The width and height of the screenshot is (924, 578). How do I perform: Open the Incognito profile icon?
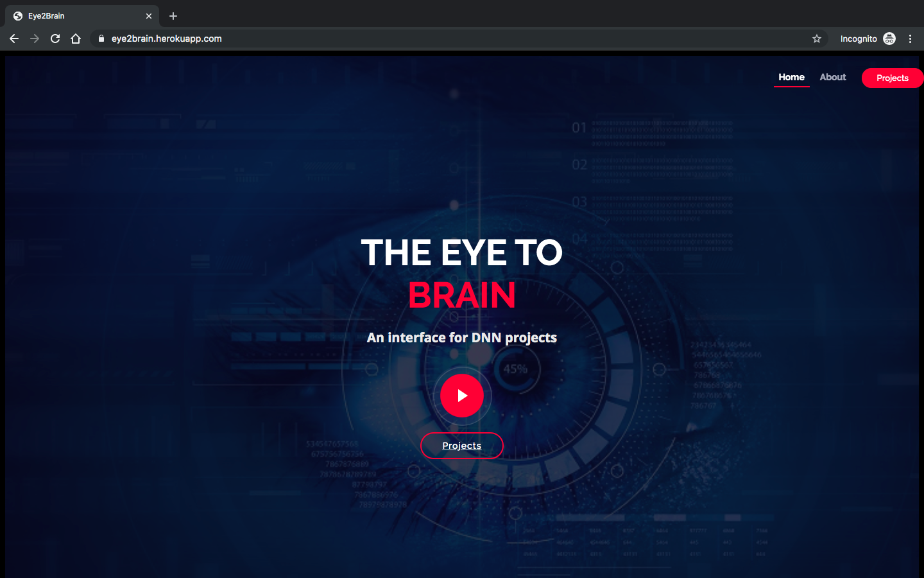(x=889, y=39)
